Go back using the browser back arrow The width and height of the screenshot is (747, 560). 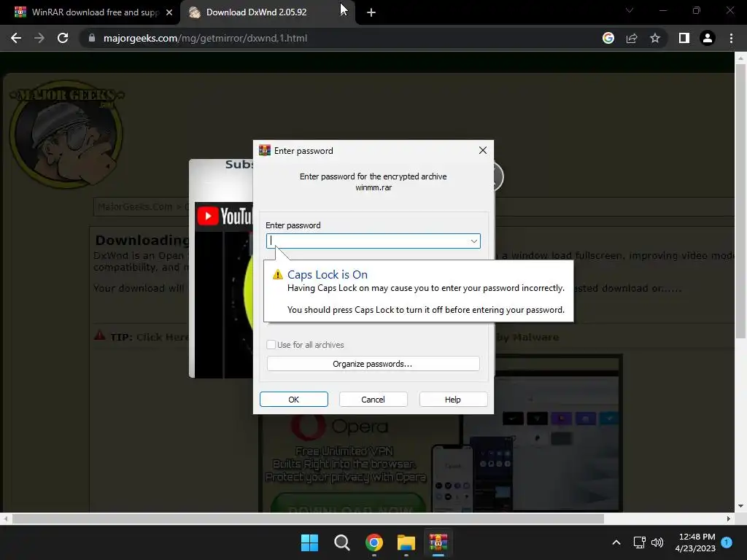[x=16, y=38]
